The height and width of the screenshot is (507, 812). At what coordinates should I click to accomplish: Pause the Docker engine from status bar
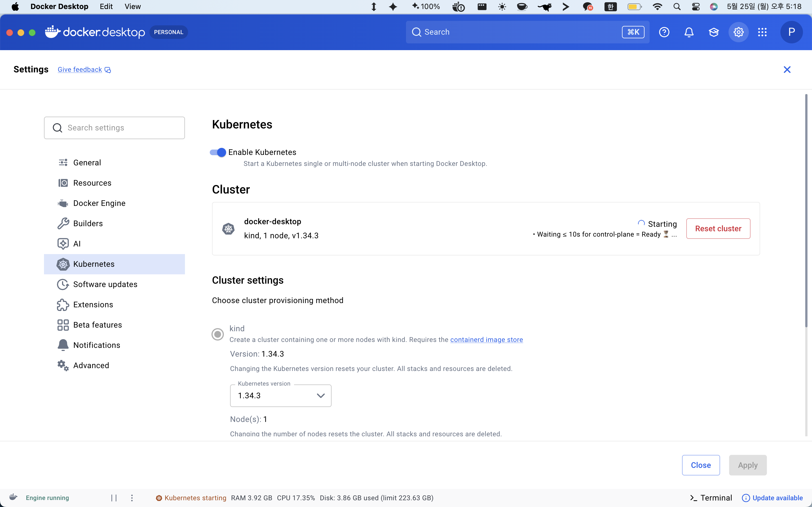pos(114,498)
